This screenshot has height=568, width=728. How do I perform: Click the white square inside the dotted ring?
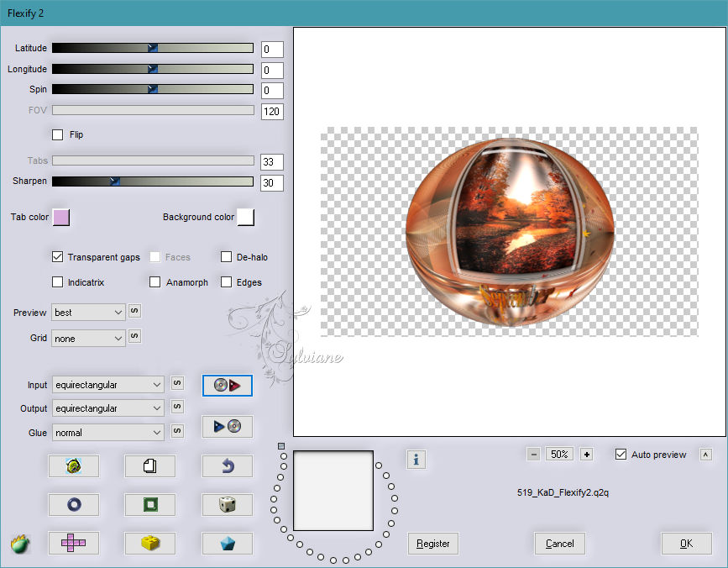click(x=333, y=491)
